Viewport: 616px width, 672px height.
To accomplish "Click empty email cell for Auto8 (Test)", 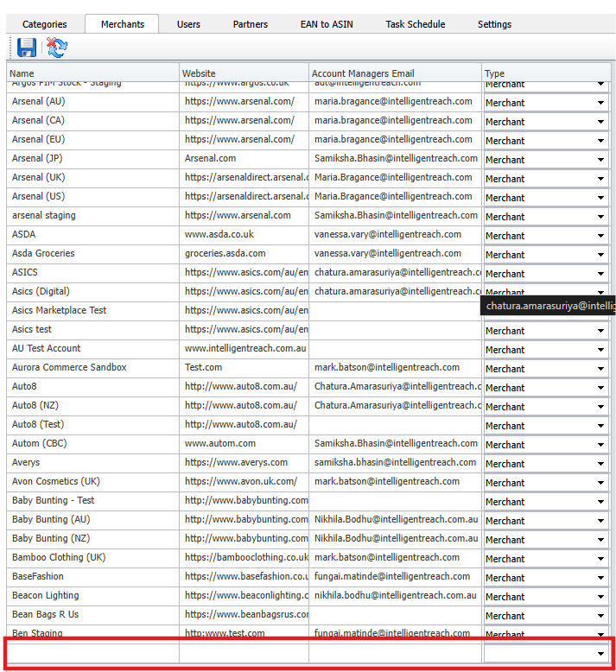I will (x=395, y=425).
